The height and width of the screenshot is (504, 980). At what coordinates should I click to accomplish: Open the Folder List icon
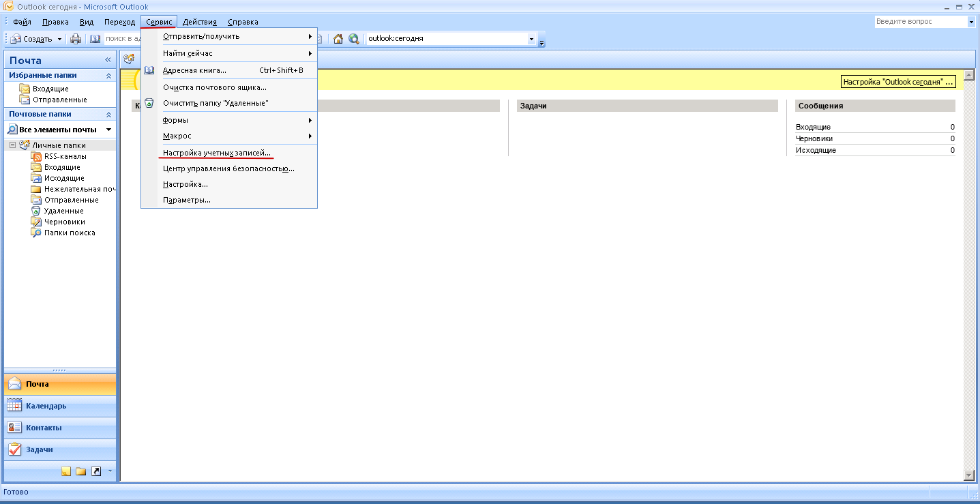click(x=80, y=471)
